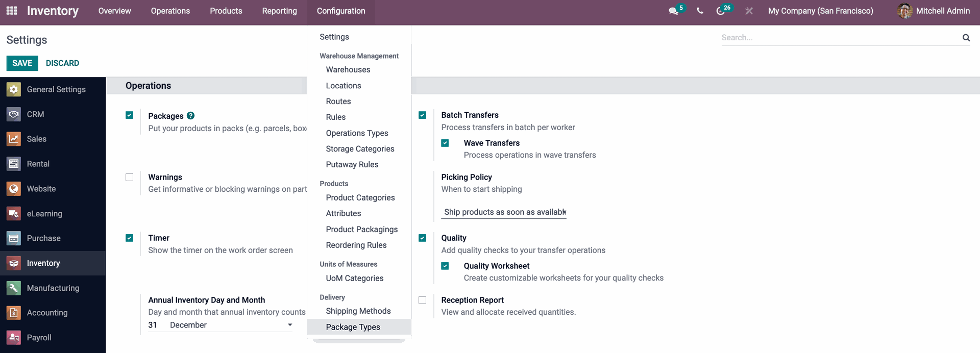Click the DISCARD button
The width and height of the screenshot is (980, 353).
pyautogui.click(x=62, y=63)
